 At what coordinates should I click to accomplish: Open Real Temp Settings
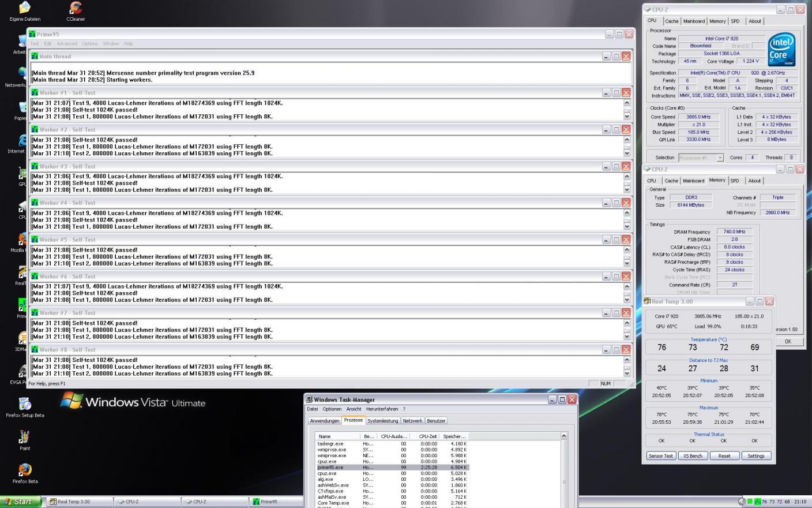point(756,456)
